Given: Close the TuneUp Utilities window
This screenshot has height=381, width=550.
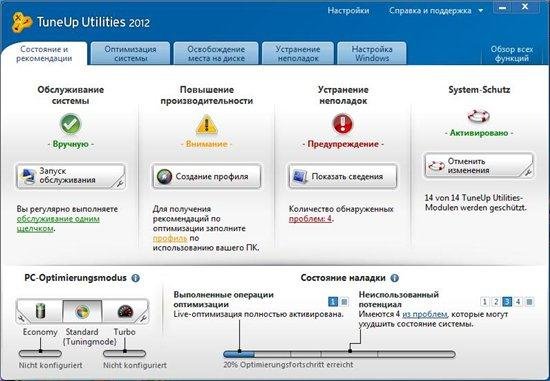Looking at the screenshot, I should tap(525, 7).
